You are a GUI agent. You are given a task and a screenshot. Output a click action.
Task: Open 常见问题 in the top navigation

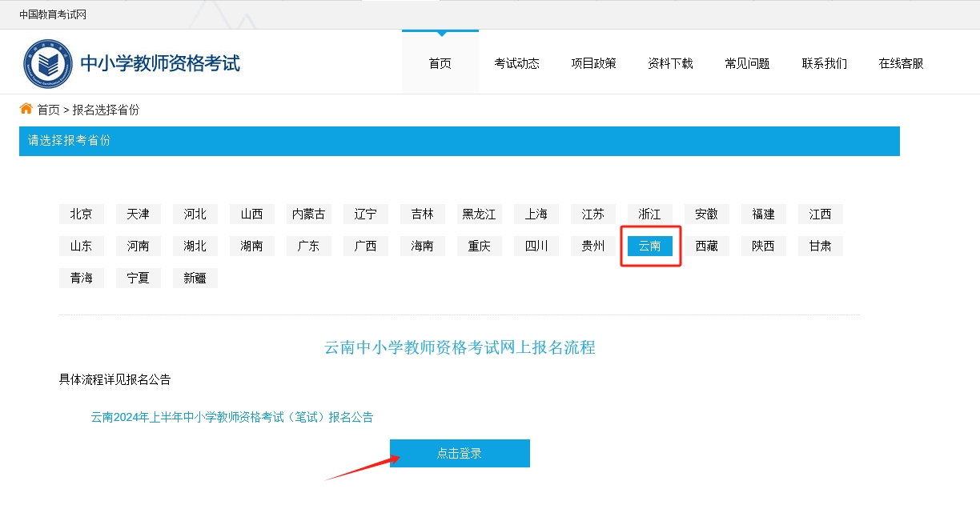(747, 63)
